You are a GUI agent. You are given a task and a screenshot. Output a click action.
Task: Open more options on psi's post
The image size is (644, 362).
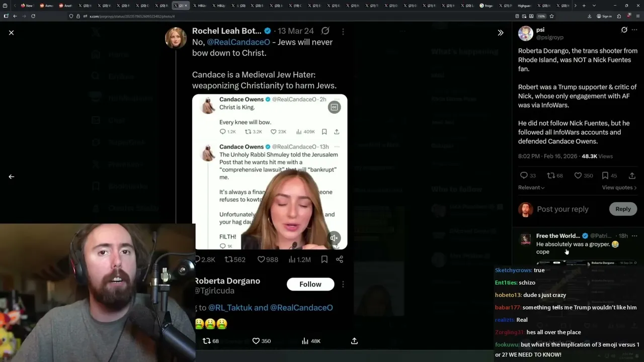point(634,30)
